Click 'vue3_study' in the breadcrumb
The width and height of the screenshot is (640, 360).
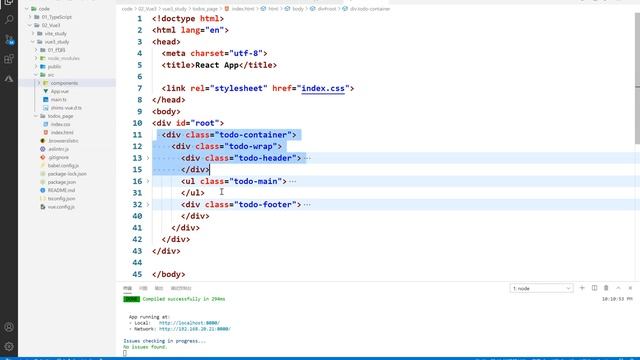click(174, 9)
